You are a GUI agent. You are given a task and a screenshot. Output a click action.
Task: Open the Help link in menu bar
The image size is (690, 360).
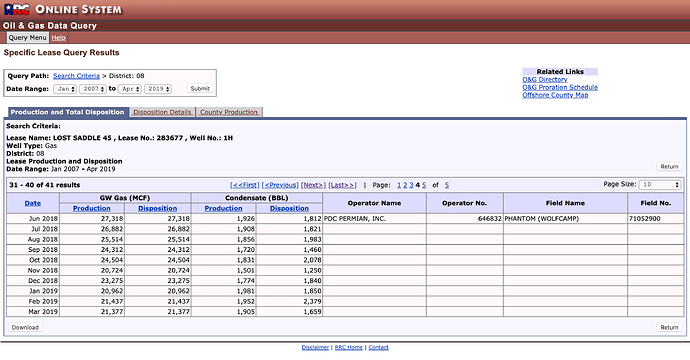pos(59,38)
